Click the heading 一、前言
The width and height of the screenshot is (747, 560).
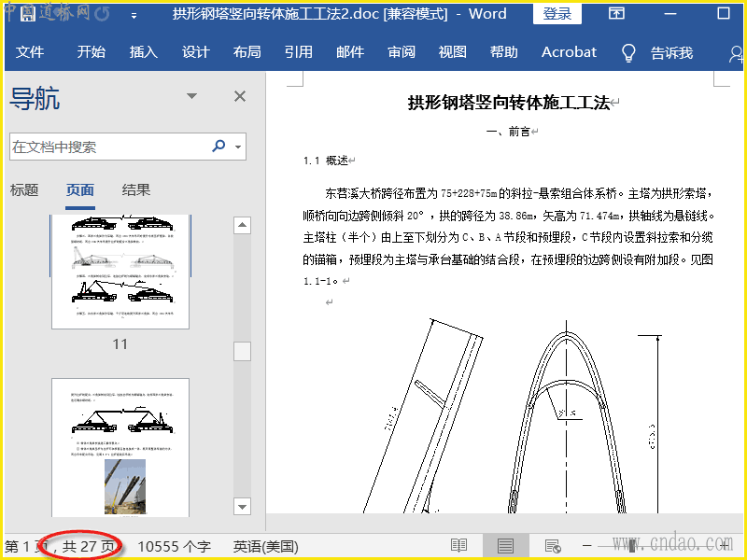[x=508, y=132]
